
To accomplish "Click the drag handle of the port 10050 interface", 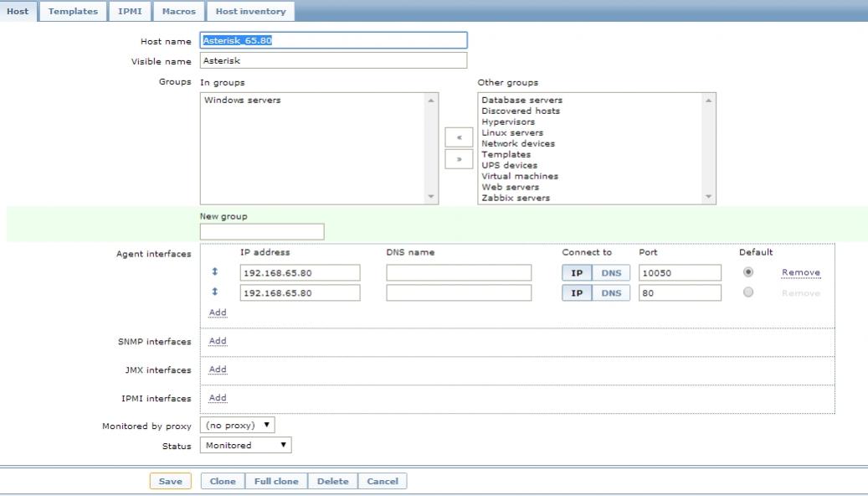I will (x=215, y=271).
